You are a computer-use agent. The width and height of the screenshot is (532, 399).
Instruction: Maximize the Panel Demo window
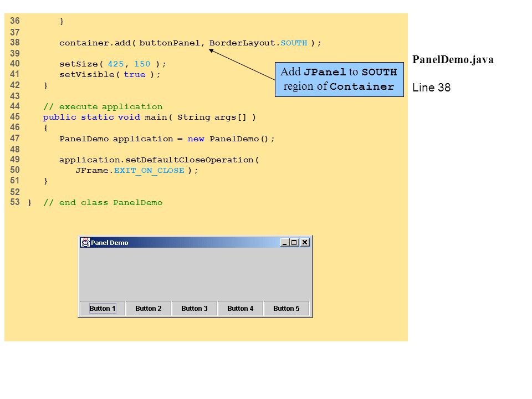coord(294,242)
